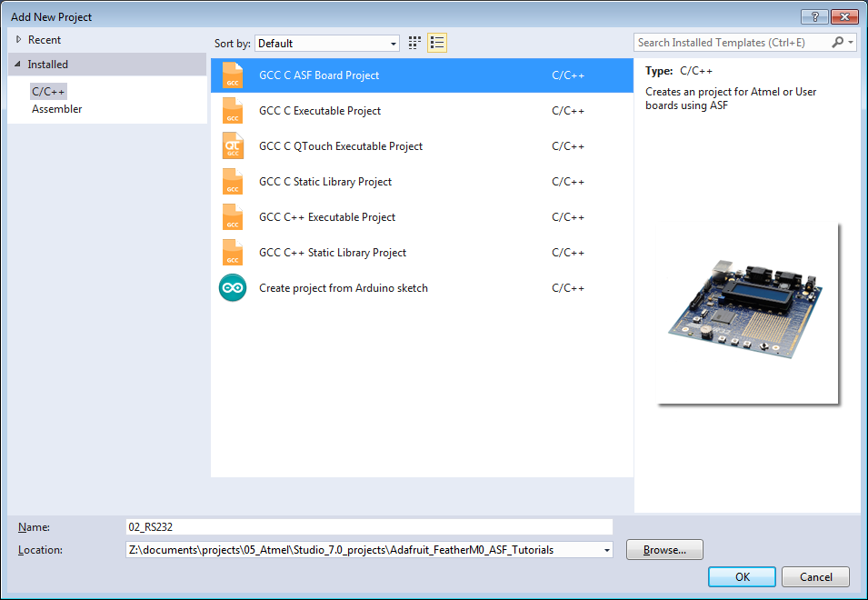868x600 pixels.
Task: Open the Location path dropdown arrow
Action: (607, 550)
